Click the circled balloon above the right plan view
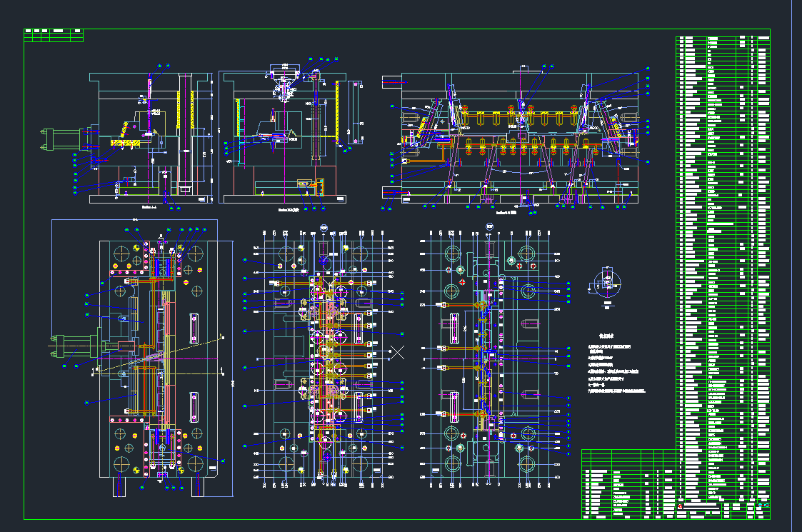The height and width of the screenshot is (532, 802). pyautogui.click(x=489, y=227)
